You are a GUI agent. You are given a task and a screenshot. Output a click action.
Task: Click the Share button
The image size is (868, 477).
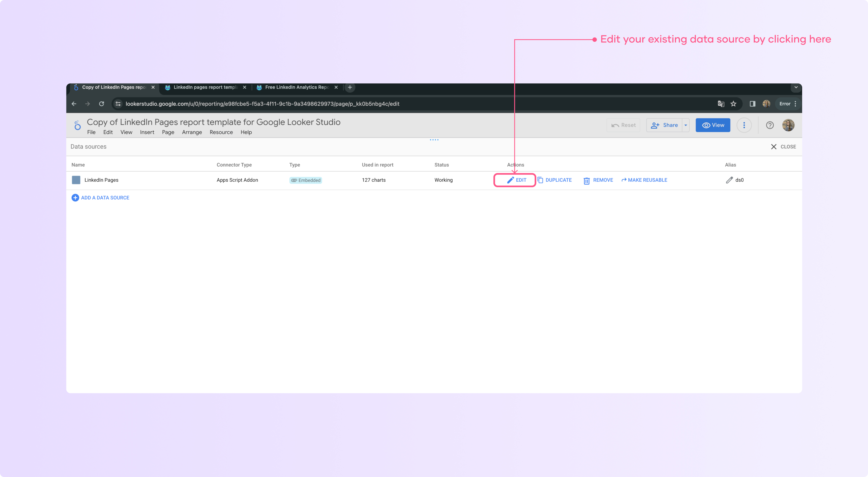pos(664,125)
